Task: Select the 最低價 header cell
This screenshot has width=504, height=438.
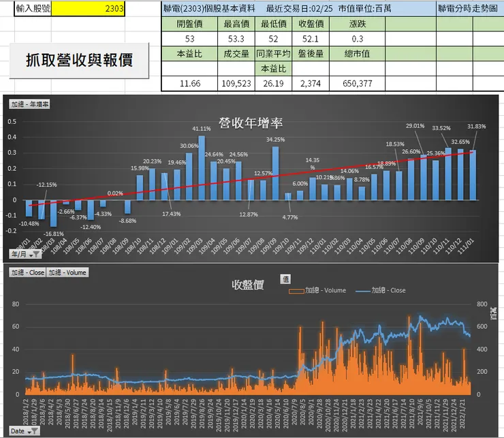Action: [273, 24]
